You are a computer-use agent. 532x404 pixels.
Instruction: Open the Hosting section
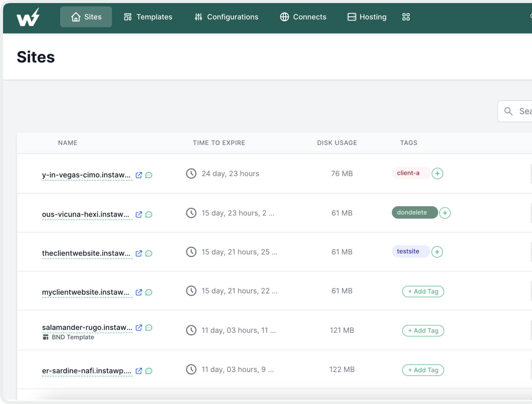[x=366, y=17]
